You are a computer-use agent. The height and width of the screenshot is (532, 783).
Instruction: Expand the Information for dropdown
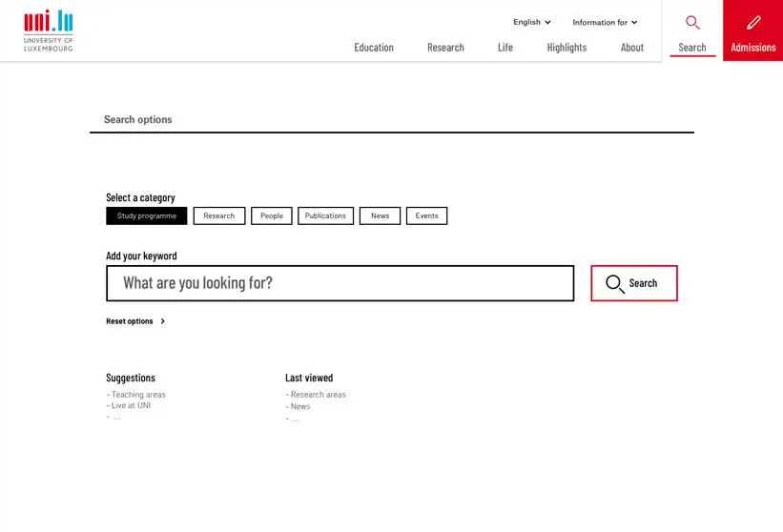click(x=605, y=22)
